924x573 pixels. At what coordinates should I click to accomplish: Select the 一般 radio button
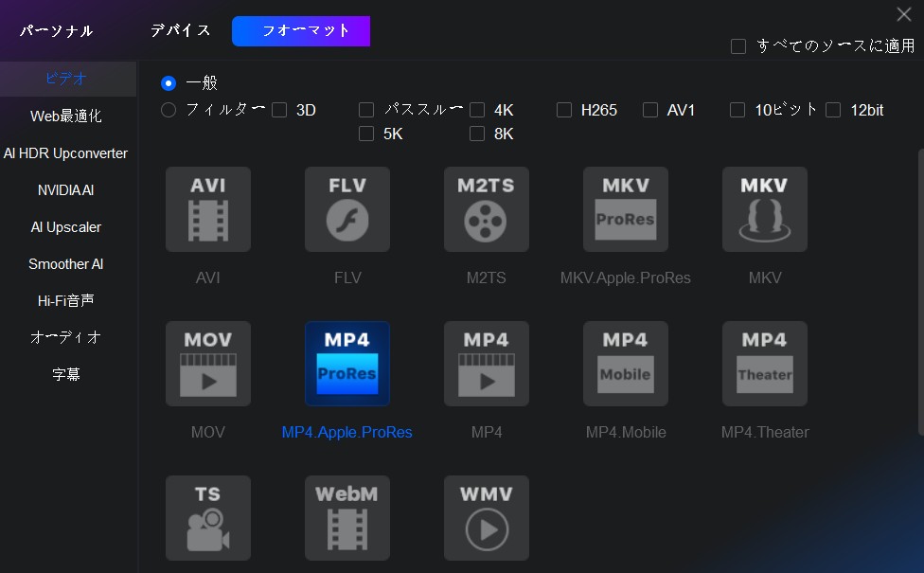pyautogui.click(x=169, y=83)
